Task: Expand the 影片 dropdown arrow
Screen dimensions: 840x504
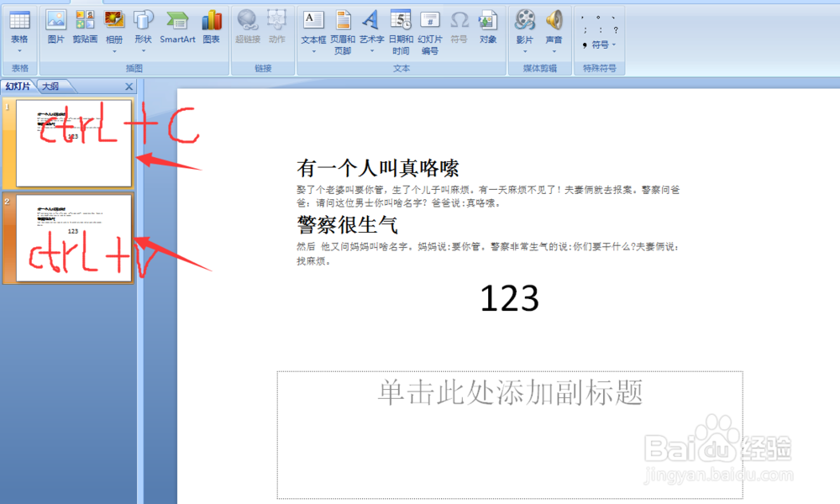Action: click(x=525, y=51)
